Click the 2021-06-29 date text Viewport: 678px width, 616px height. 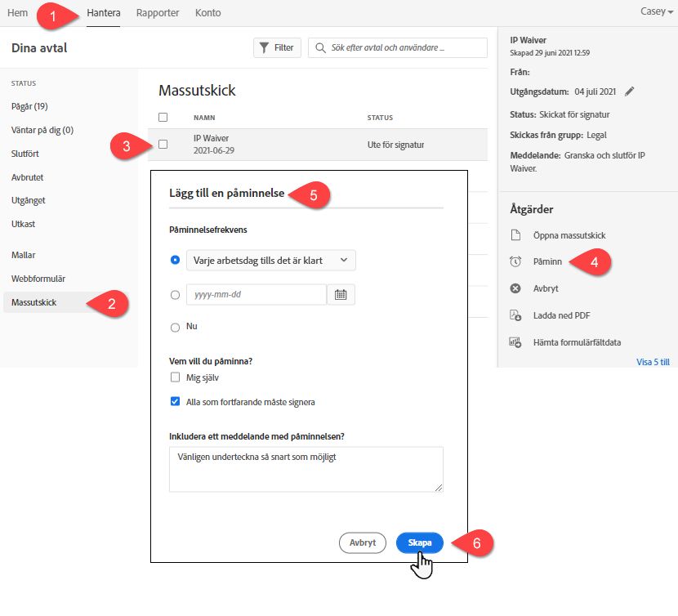(214, 150)
